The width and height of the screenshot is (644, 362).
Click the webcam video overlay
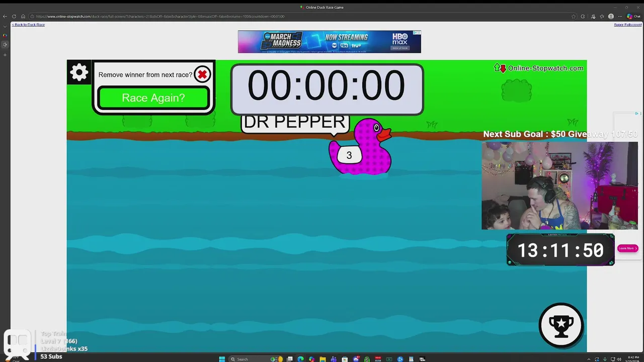(x=559, y=186)
